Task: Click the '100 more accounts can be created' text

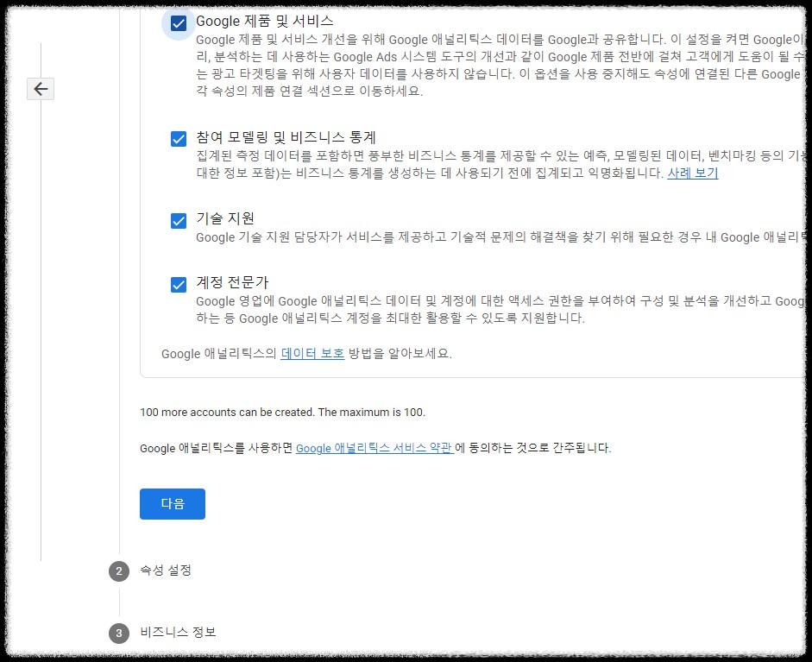Action: pyautogui.click(x=282, y=413)
